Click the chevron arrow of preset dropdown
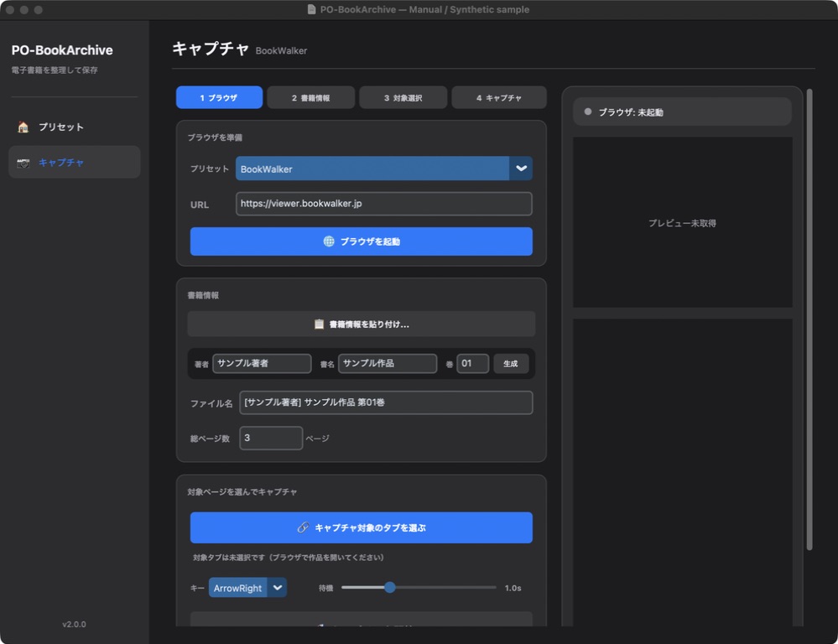 click(521, 169)
